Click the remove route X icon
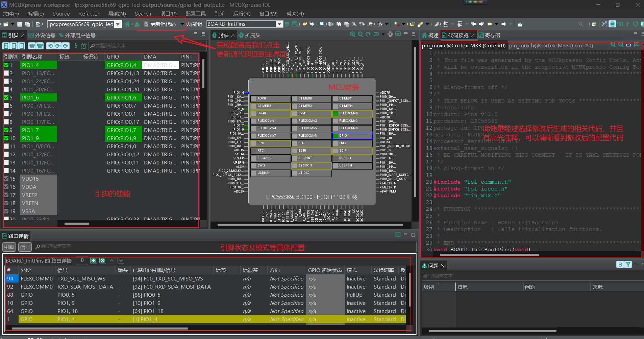This screenshot has height=339, width=644. [103, 261]
